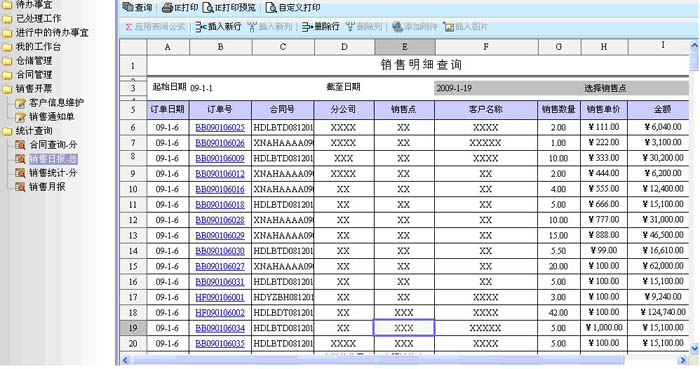Click the 选择销售点 cell
This screenshot has width=700, height=369.
[605, 88]
